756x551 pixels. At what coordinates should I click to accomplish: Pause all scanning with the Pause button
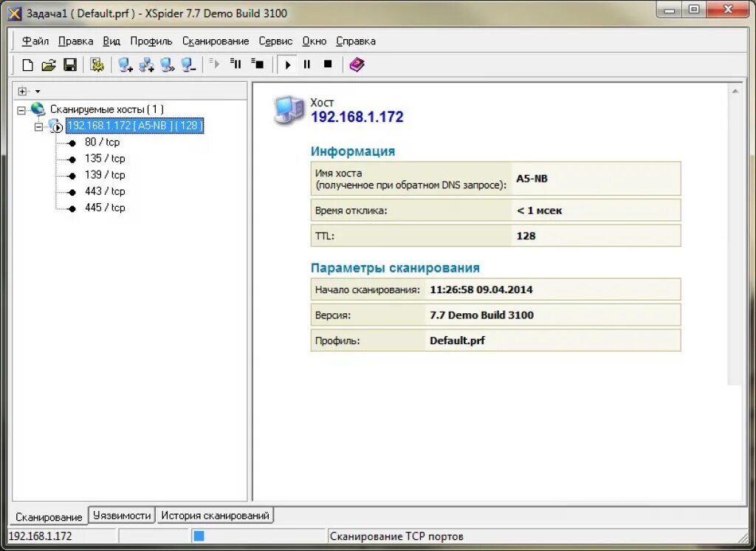306,64
